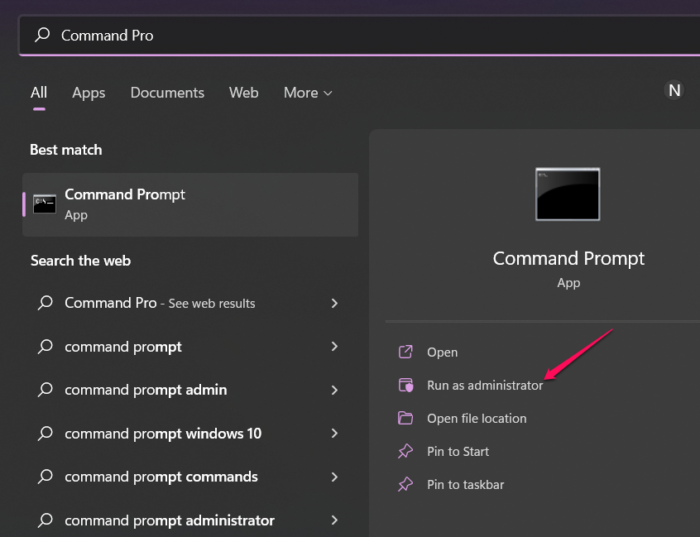
Task: Click the Command Prompt best match icon
Action: 44,204
